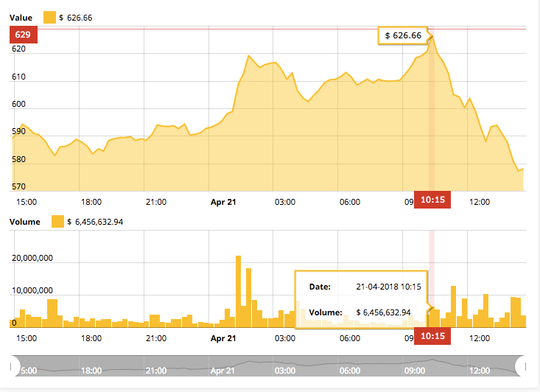Image resolution: width=540 pixels, height=392 pixels.
Task: Click '03:00' label under volume chart
Action: (285, 338)
